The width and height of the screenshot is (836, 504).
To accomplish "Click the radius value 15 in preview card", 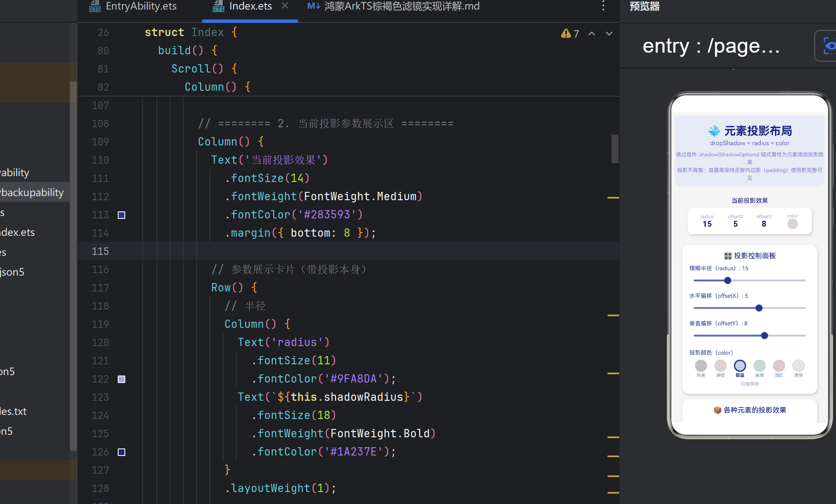I will tap(707, 224).
